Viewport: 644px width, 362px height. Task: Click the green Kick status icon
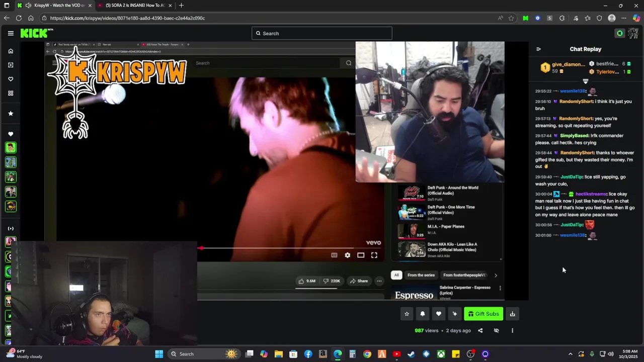(620, 33)
